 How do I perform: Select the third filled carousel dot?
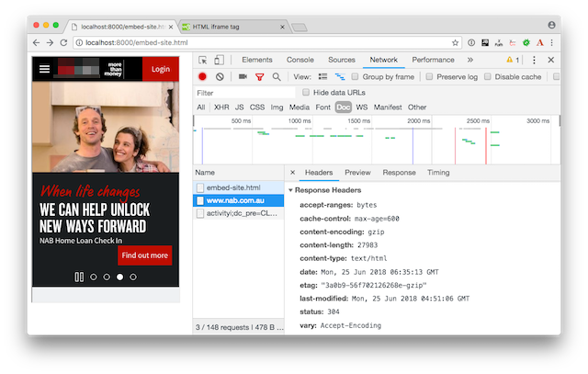119,277
